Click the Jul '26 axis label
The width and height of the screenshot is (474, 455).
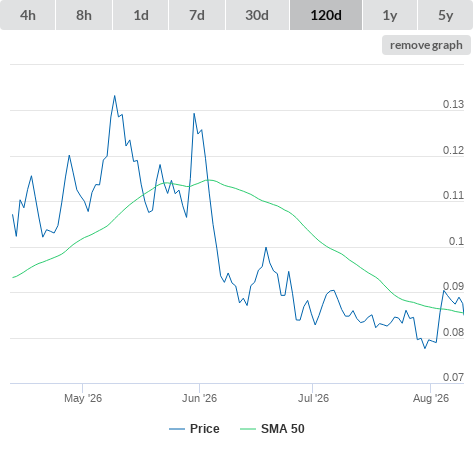coord(313,398)
